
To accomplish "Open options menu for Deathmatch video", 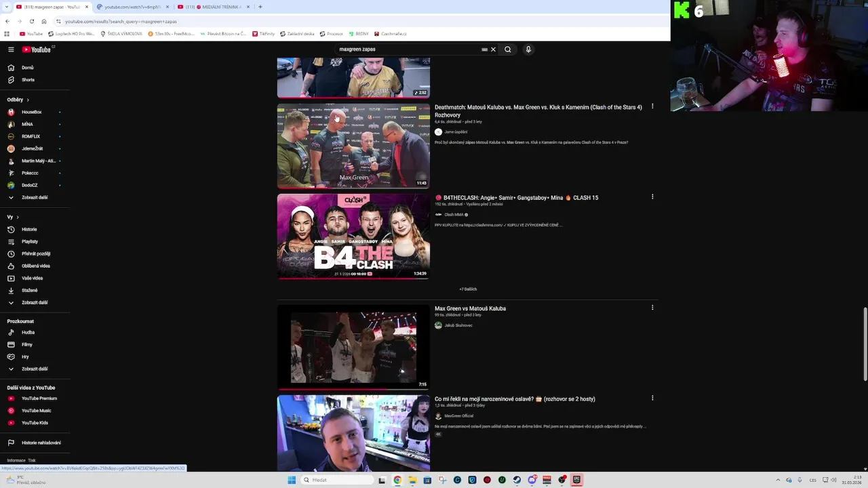I will (652, 106).
